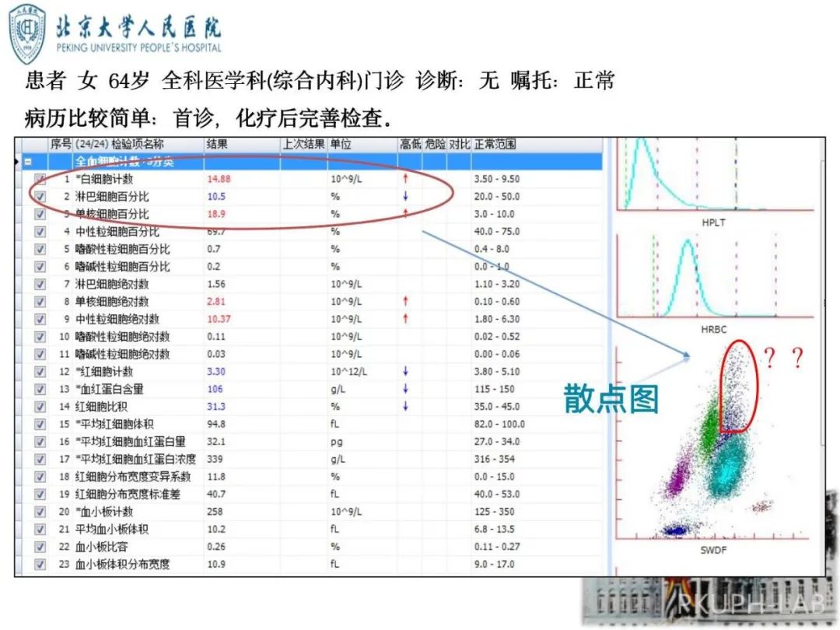Open the HRBC histogram chart
The height and width of the screenshot is (630, 840).
tap(716, 275)
